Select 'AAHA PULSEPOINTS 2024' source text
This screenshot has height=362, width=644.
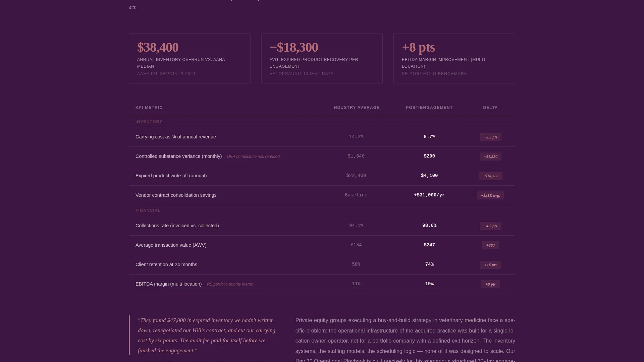[x=166, y=74]
